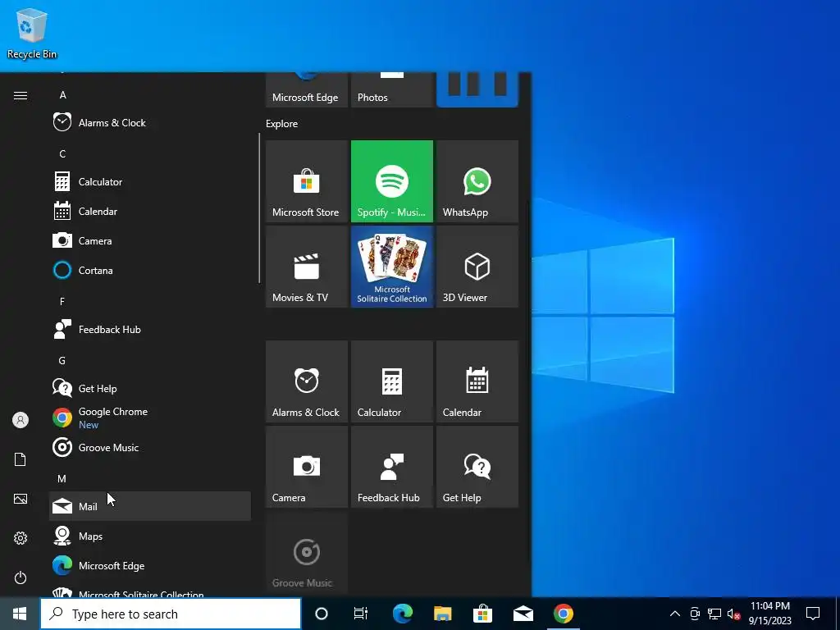
Task: Open the Microsoft Edge tile
Action: click(307, 90)
